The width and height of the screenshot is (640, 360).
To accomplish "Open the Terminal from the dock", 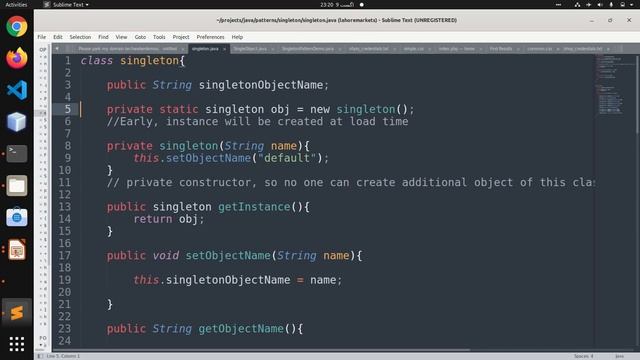I will pyautogui.click(x=17, y=153).
